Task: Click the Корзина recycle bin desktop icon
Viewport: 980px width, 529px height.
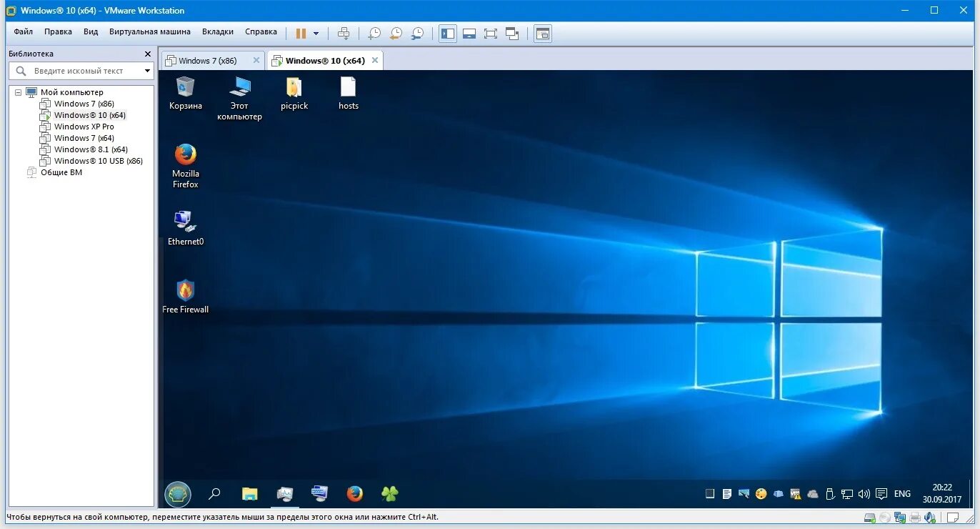Action: click(186, 93)
